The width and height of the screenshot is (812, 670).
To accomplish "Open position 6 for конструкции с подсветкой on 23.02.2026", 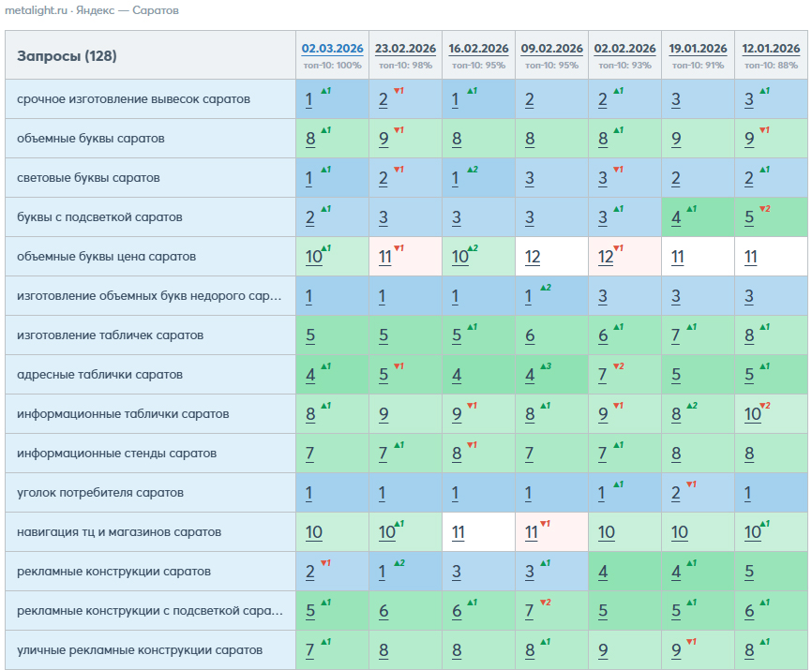I will (x=383, y=611).
